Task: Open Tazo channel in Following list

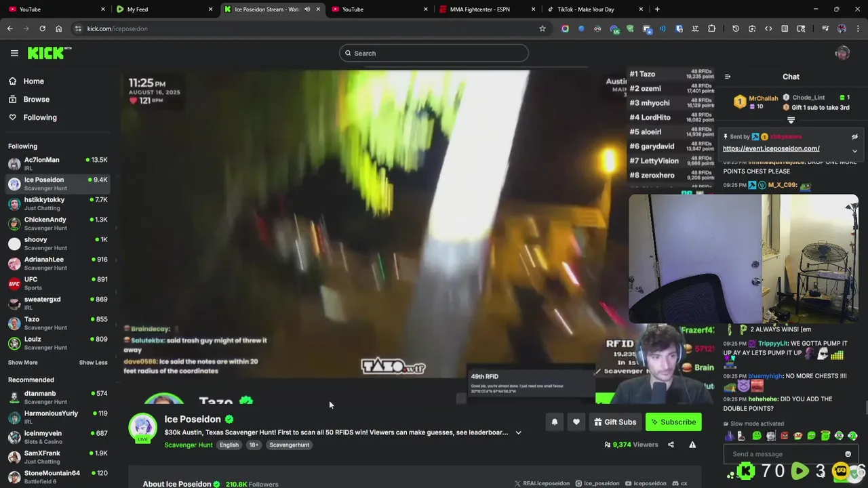Action: click(x=57, y=323)
